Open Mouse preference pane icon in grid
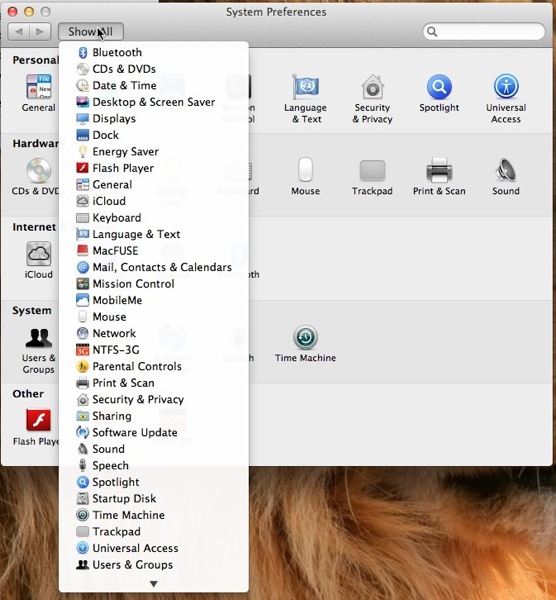 [x=305, y=170]
